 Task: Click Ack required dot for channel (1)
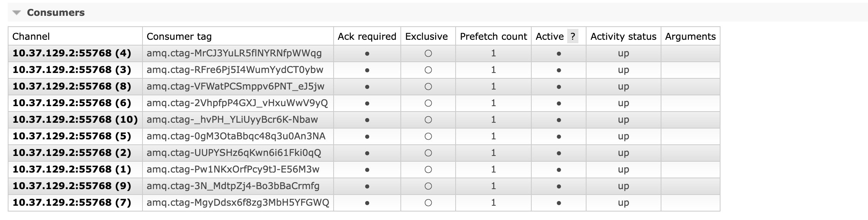coord(367,170)
